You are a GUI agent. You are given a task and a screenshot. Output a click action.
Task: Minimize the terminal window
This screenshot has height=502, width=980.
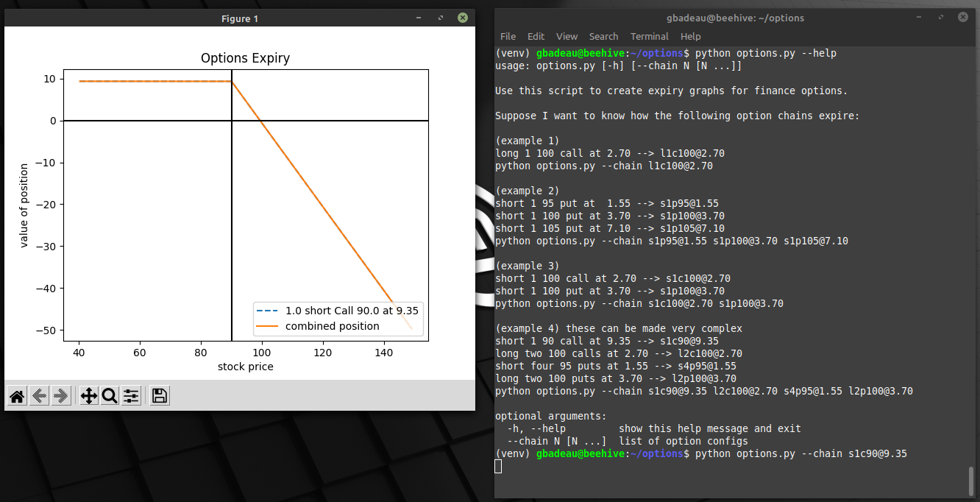[x=917, y=17]
